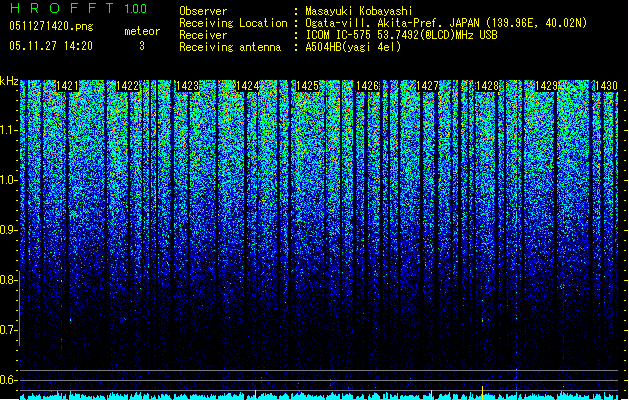Click the date stamp 05.11.27 14:20
The height and width of the screenshot is (400, 629).
pyautogui.click(x=51, y=46)
